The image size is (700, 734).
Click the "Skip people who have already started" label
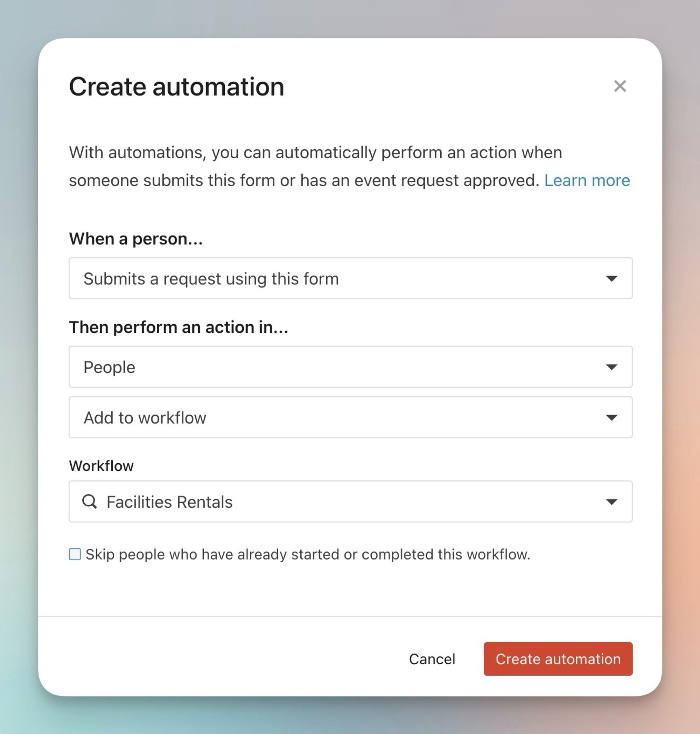tap(307, 554)
